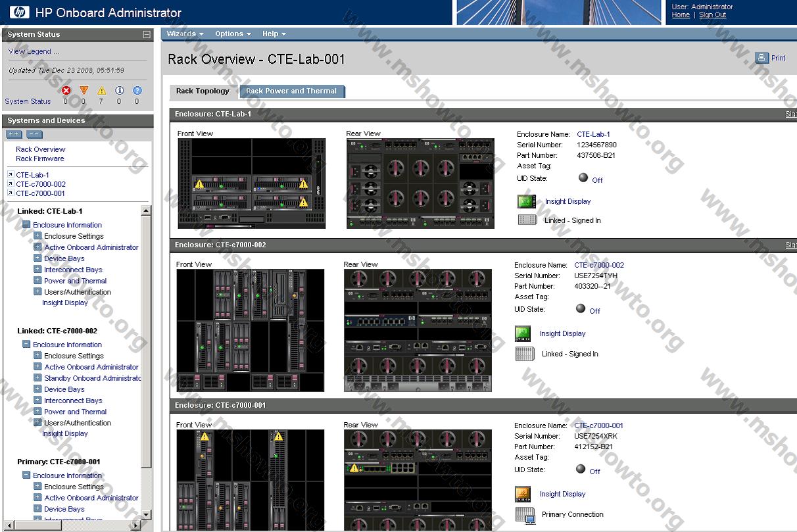
Task: Click the Primary Connection icon for CTE-c7000-001
Action: (525, 516)
